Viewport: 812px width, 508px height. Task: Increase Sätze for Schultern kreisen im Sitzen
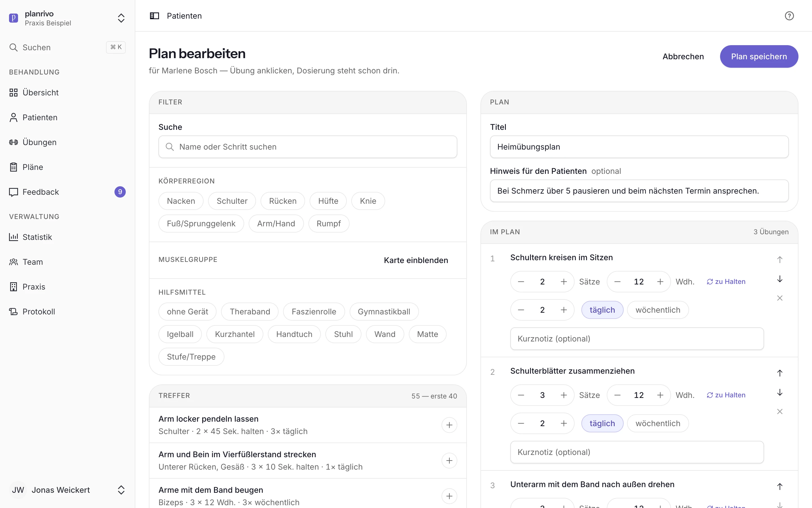pos(564,282)
